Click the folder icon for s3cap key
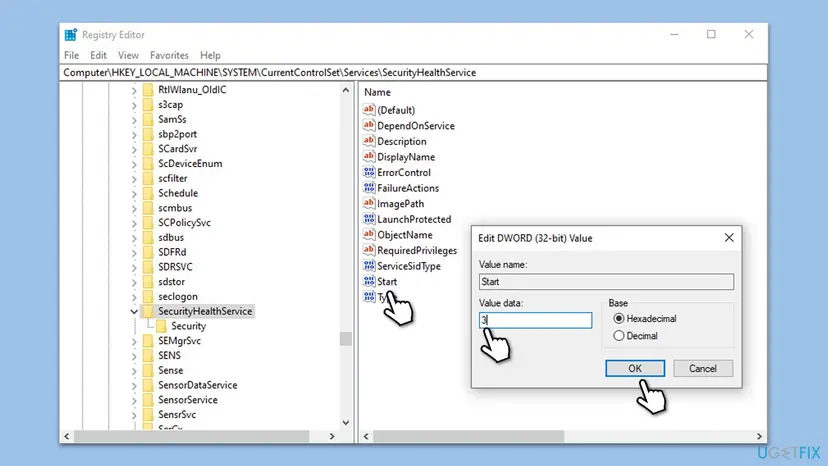The height and width of the screenshot is (466, 828). [148, 104]
